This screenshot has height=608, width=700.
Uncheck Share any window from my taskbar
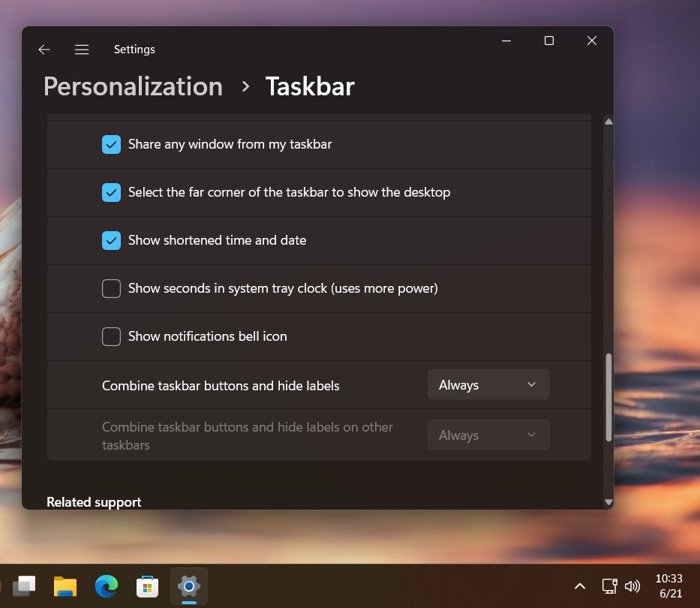tap(111, 144)
